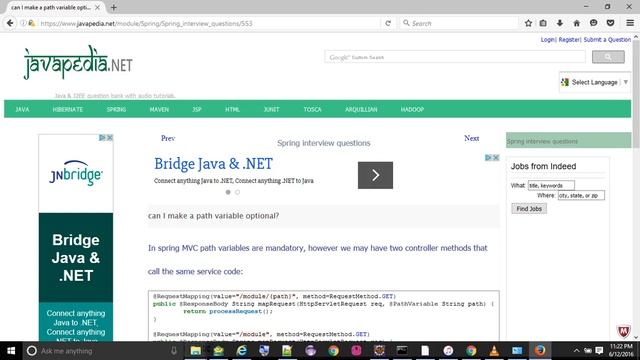Open the JSP menu item
The width and height of the screenshot is (640, 360).
(x=197, y=109)
